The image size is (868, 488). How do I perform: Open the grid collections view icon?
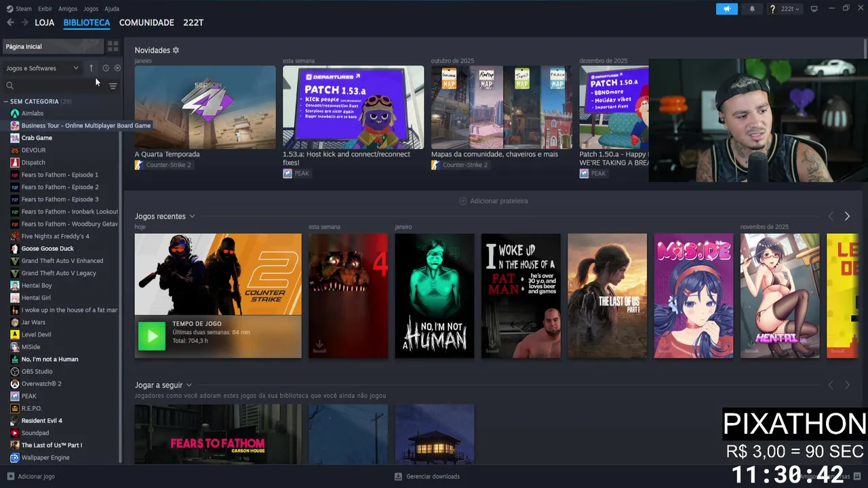tap(113, 46)
